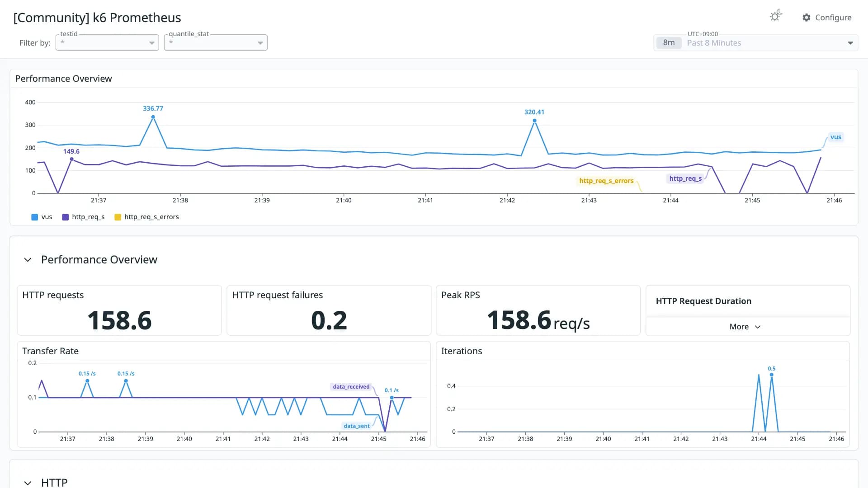The height and width of the screenshot is (488, 868).
Task: Click the data_sent label in Transfer Rate
Action: (x=356, y=426)
